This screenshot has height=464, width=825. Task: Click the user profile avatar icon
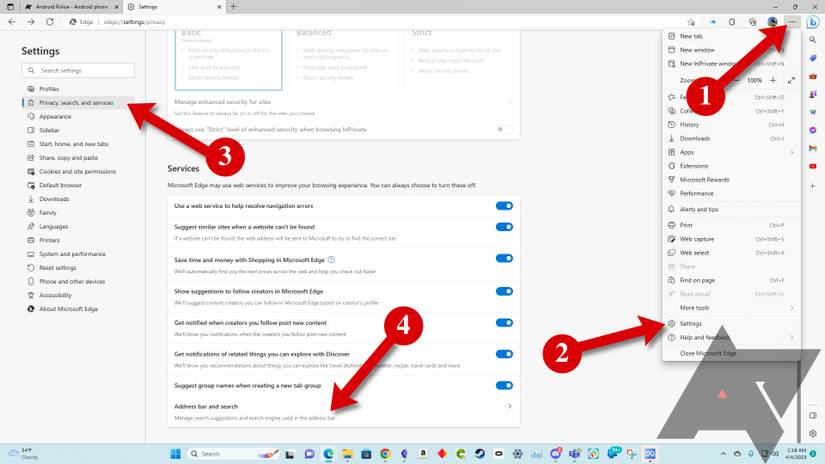(772, 21)
